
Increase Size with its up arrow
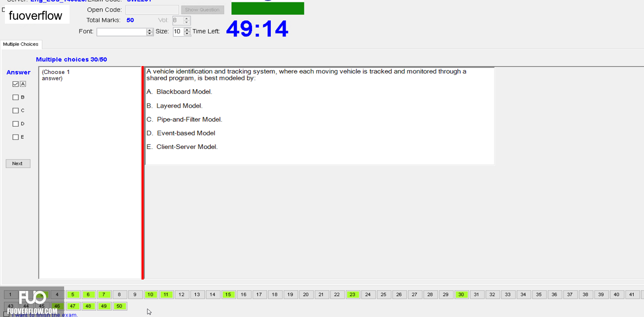187,30
